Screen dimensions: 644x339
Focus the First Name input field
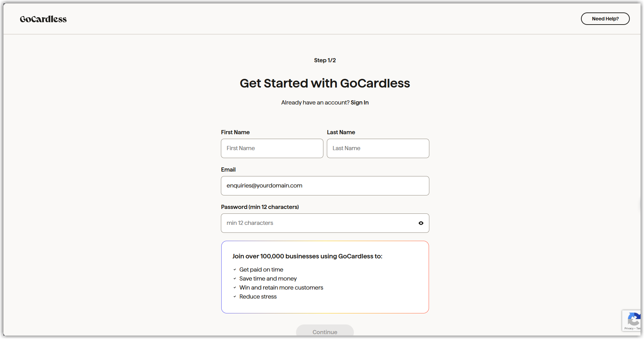[x=272, y=148]
